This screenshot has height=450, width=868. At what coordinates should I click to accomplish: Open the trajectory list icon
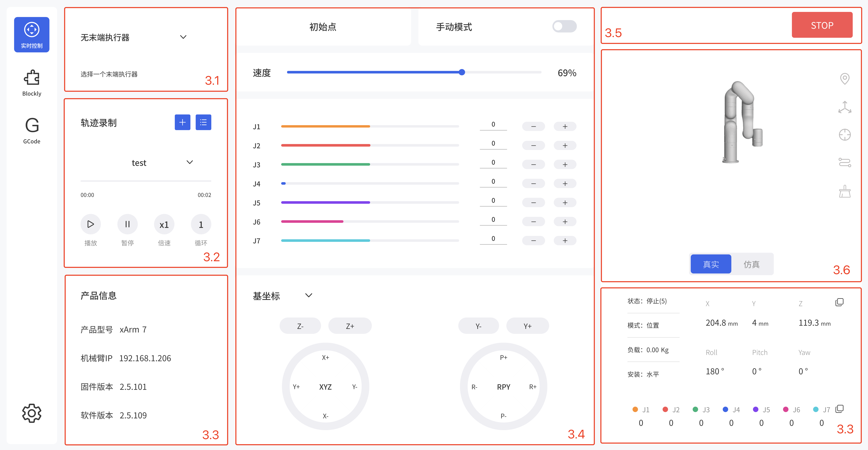click(x=203, y=122)
